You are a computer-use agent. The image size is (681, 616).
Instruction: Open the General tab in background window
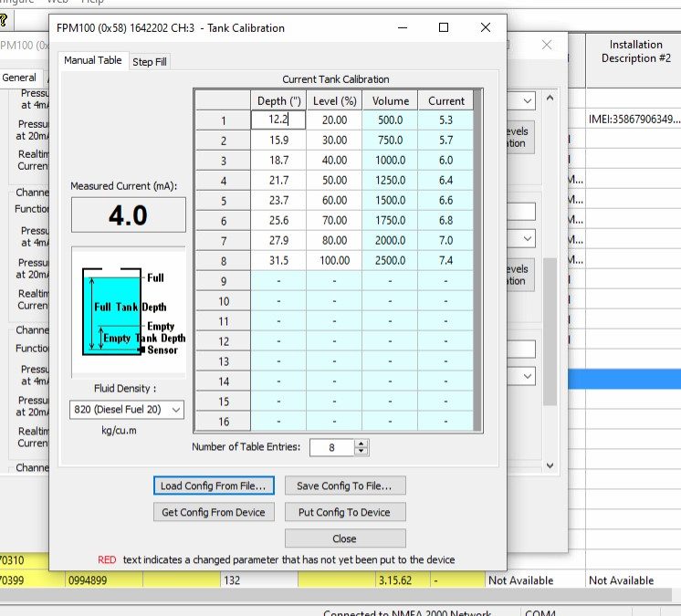pyautogui.click(x=18, y=78)
